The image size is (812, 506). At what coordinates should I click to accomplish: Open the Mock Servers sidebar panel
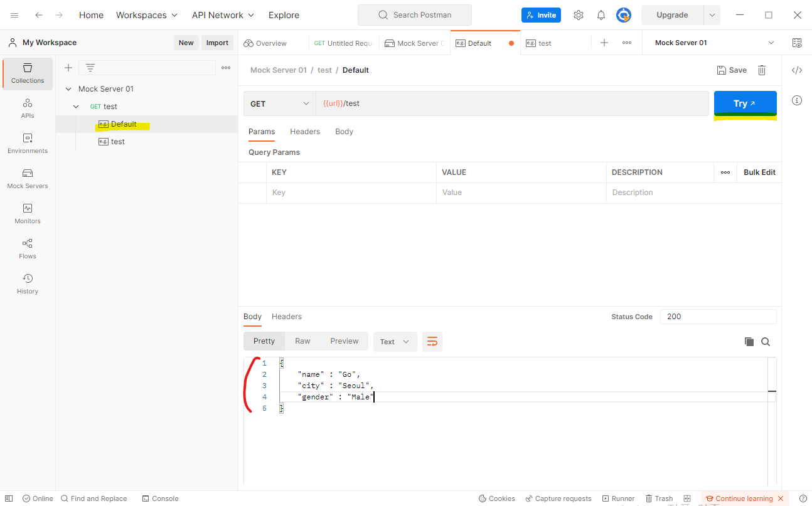click(x=28, y=179)
